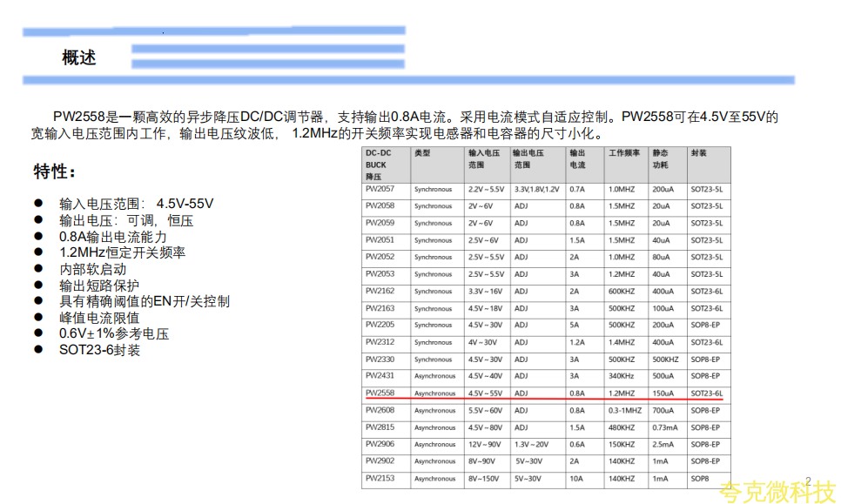Click the SOT23-6封装 bullet item
Viewport: 841px width, 504px height.
tap(99, 351)
